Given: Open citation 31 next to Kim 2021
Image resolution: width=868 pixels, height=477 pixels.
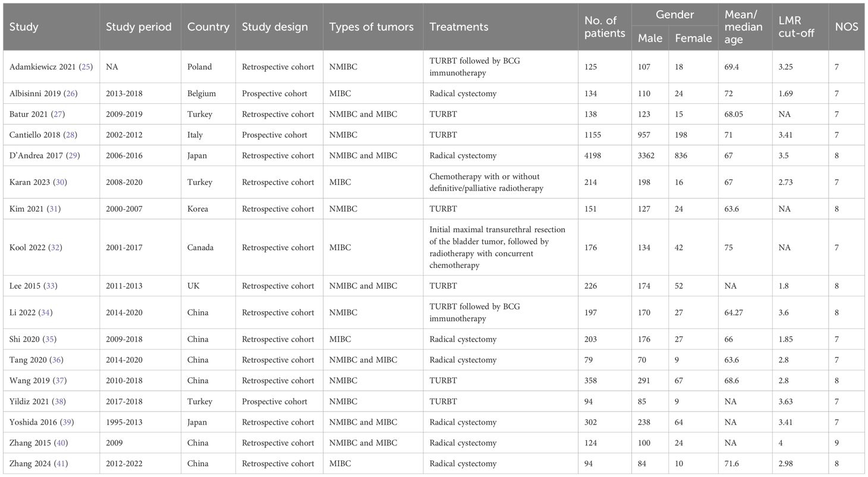Looking at the screenshot, I should pos(55,209).
